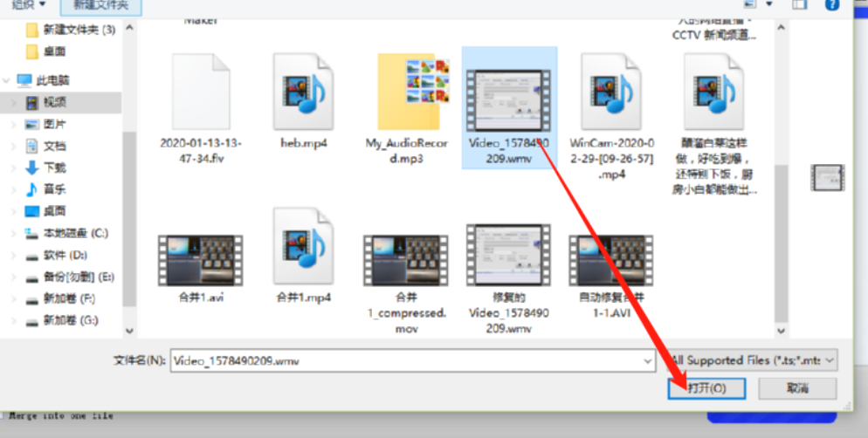The width and height of the screenshot is (868, 438).
Task: Click the 新建文件夹 toolbar button
Action: [100, 5]
